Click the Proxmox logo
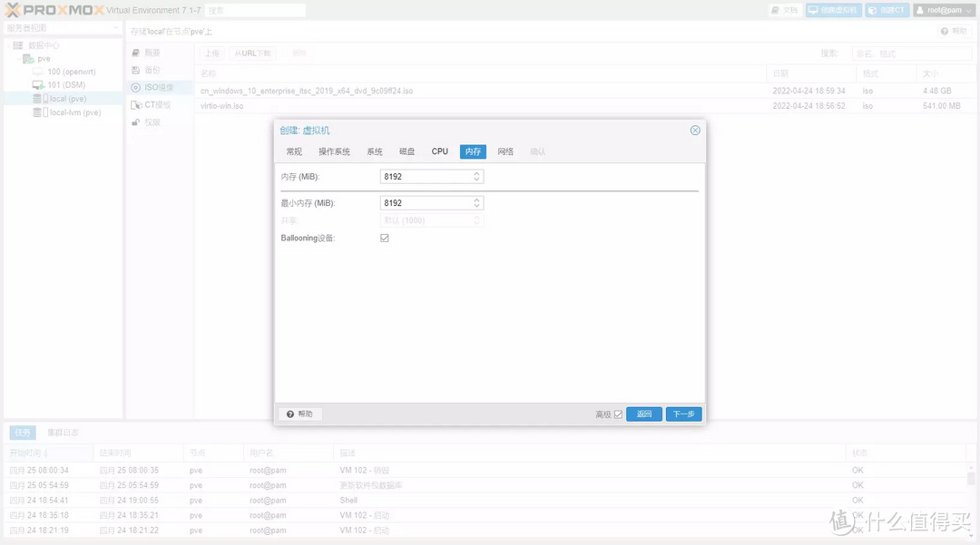 tap(54, 10)
